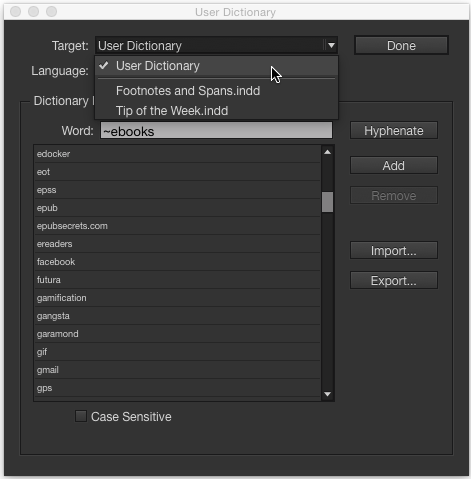
Task: Enable the Case Sensitive checkbox
Action: (81, 416)
